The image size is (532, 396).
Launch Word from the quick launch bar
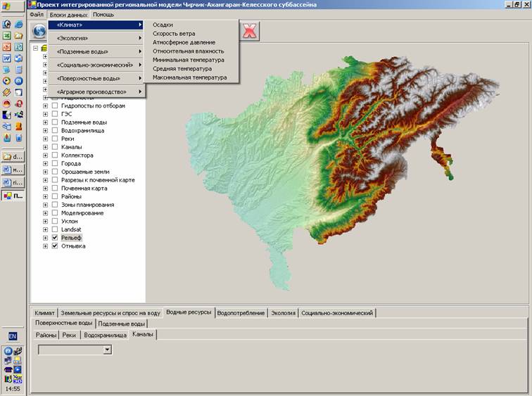click(x=7, y=58)
